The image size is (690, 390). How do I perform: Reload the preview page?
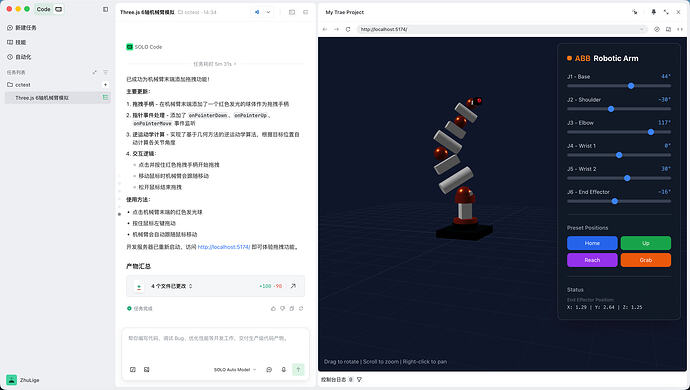(x=348, y=29)
